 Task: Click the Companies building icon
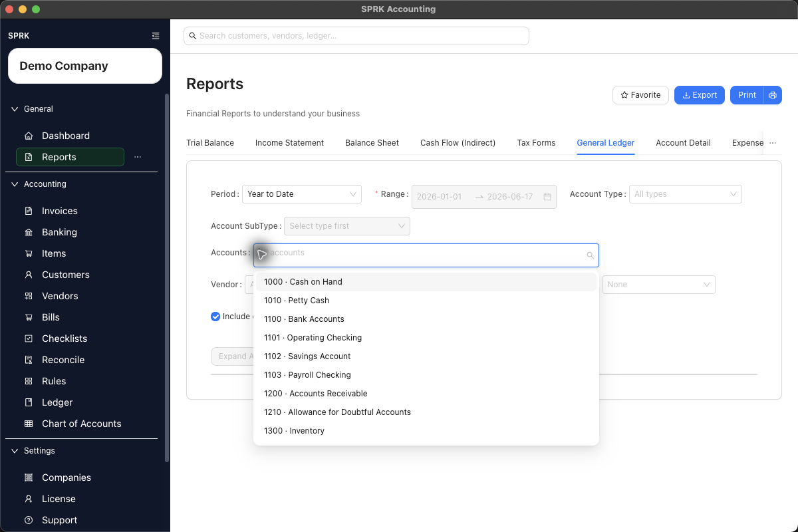click(29, 477)
